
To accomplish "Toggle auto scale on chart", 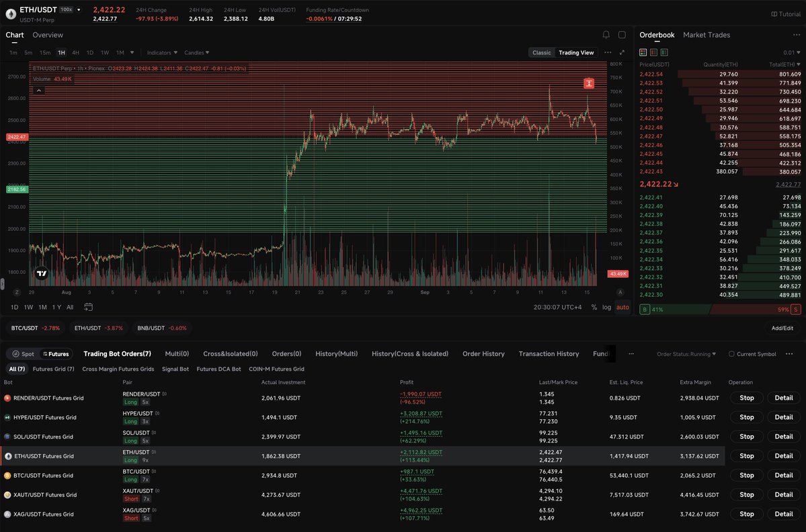I will pos(622,307).
